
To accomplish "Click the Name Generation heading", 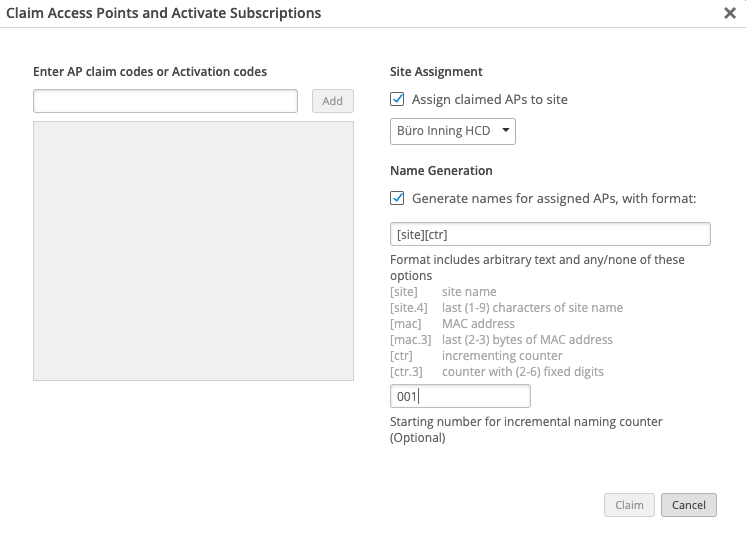I will (x=441, y=171).
